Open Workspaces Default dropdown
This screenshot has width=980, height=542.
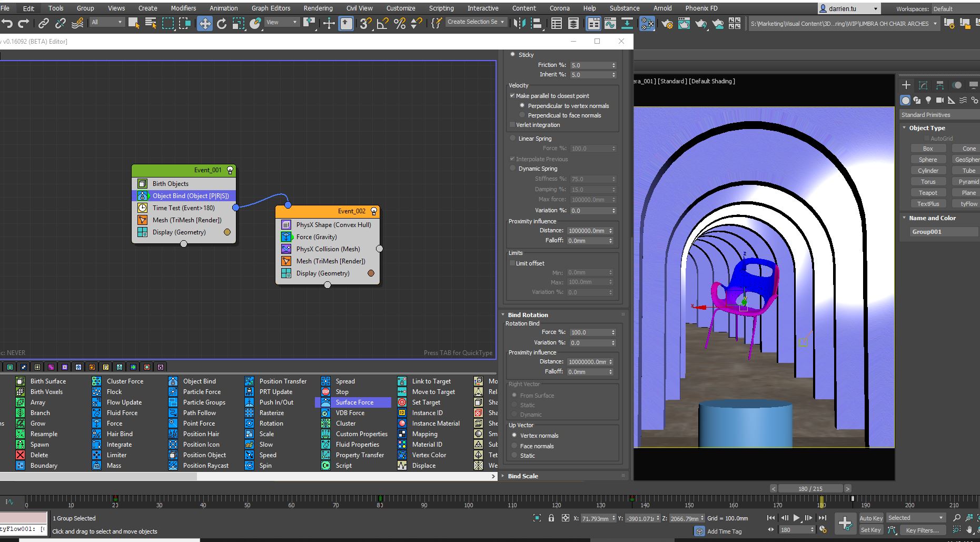point(955,9)
